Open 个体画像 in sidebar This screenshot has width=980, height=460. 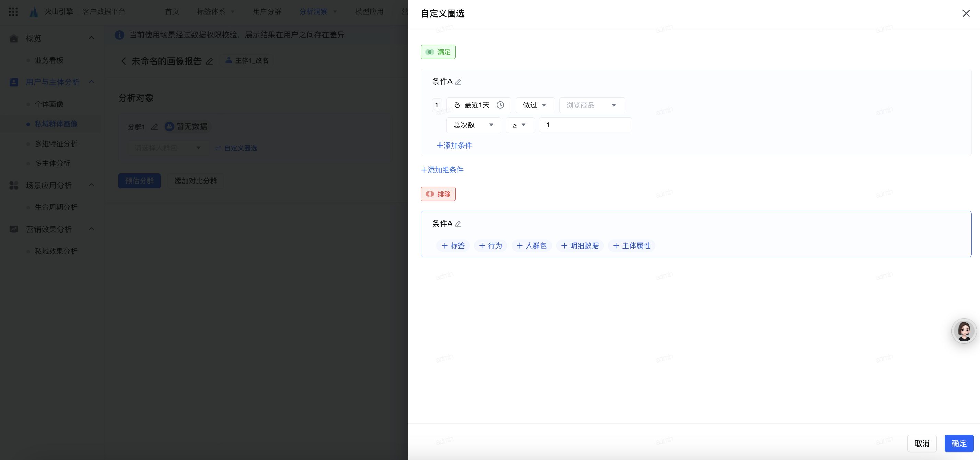pos(49,104)
